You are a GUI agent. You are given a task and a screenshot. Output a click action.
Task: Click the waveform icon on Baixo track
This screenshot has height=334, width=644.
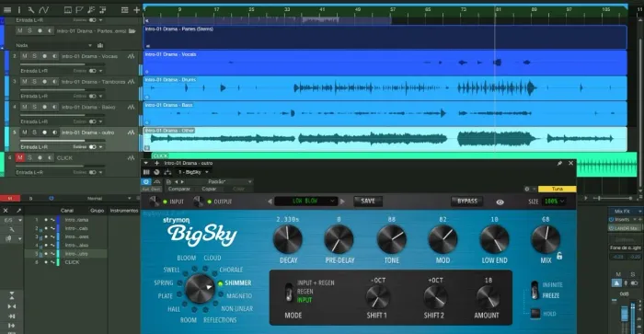click(131, 108)
